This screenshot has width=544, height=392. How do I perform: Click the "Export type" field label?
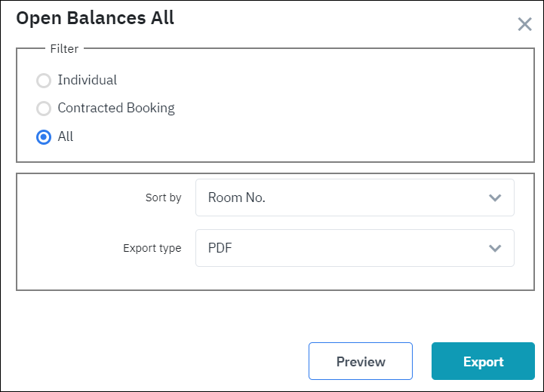[x=152, y=248]
